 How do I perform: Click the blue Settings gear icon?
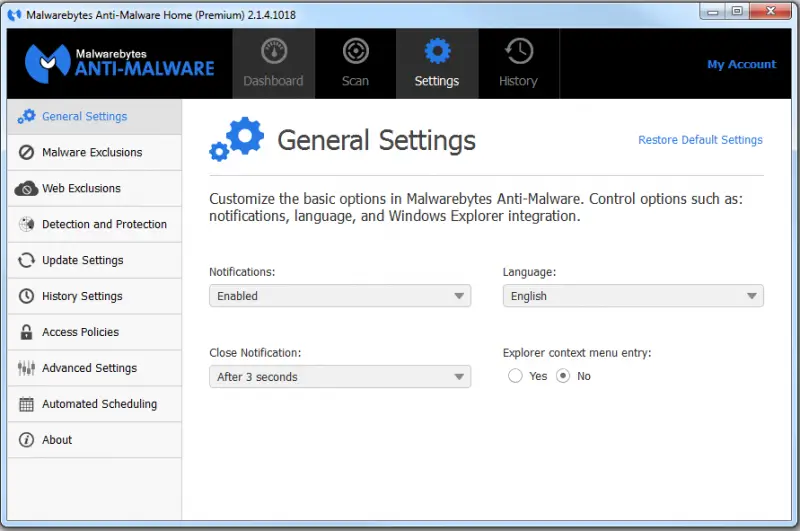pos(437,51)
